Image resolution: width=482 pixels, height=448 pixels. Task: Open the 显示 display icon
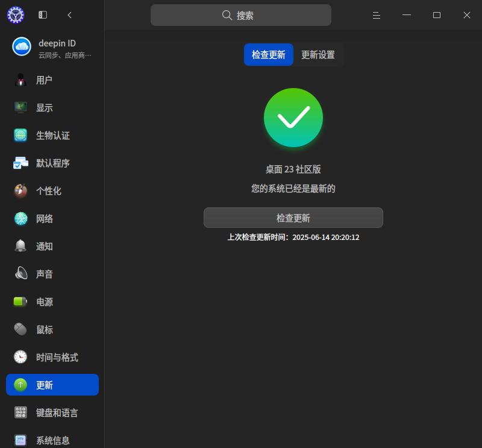pos(20,108)
